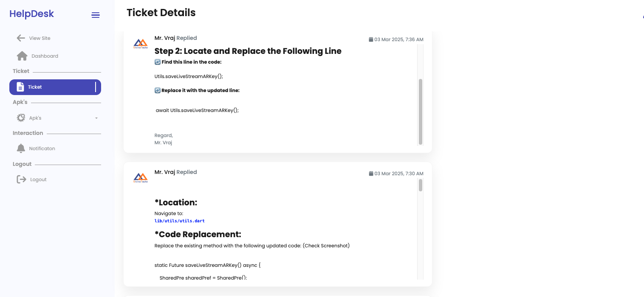Screen dimensions: 644x297
Task: Click the Logout link text
Action: pyautogui.click(x=38, y=179)
